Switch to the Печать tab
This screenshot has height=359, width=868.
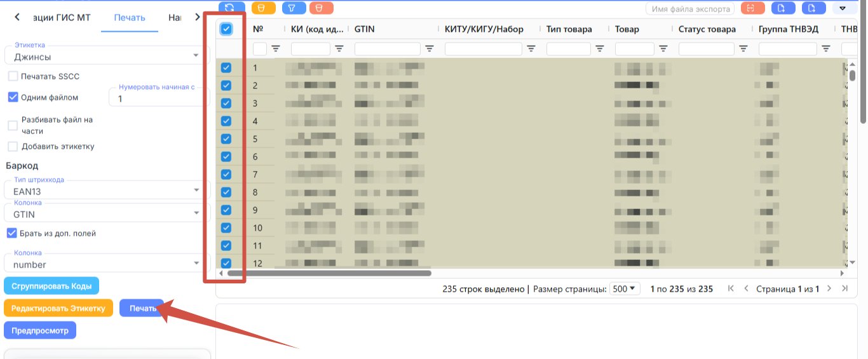click(x=130, y=17)
